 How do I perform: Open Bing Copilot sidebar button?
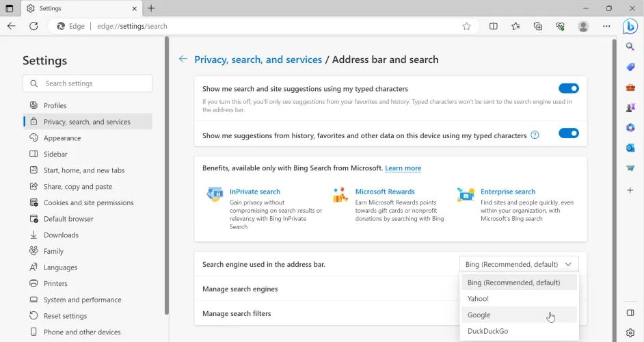point(630,26)
